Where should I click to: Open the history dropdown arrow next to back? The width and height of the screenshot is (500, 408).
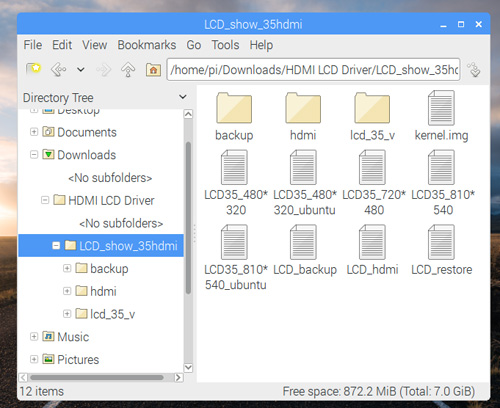click(81, 70)
